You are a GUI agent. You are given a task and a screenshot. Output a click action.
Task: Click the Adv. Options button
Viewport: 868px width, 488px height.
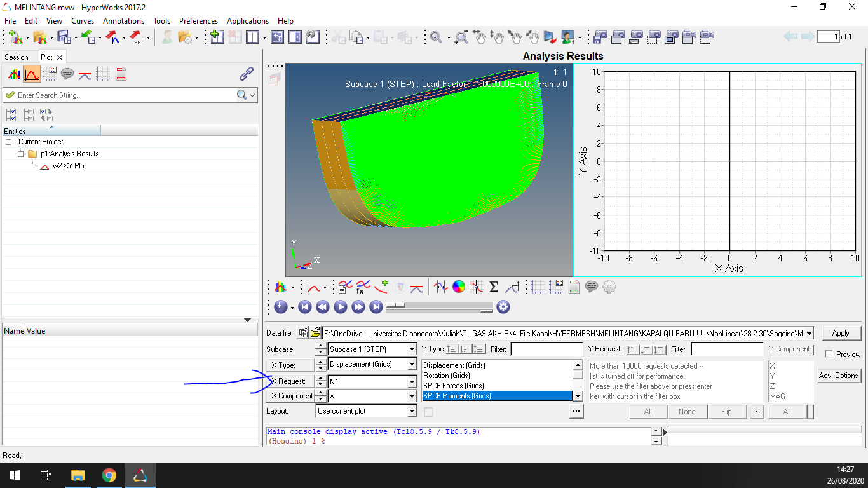[838, 376]
